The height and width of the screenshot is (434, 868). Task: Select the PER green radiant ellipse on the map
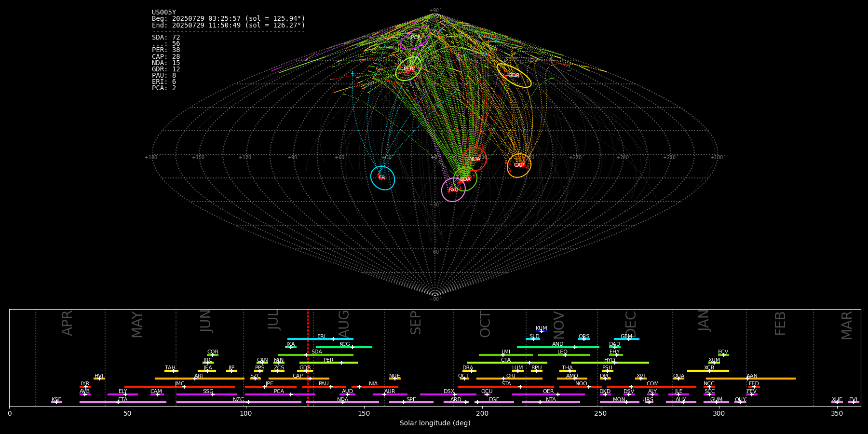click(408, 69)
